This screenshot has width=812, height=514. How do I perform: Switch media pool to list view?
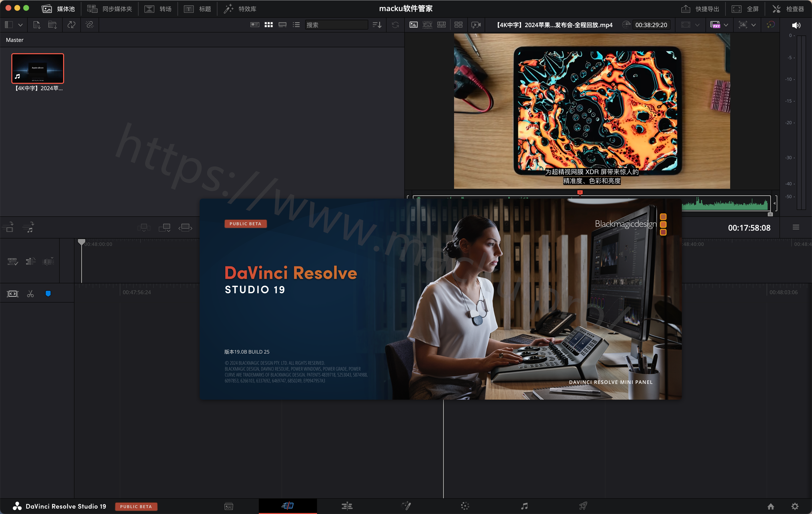[296, 25]
